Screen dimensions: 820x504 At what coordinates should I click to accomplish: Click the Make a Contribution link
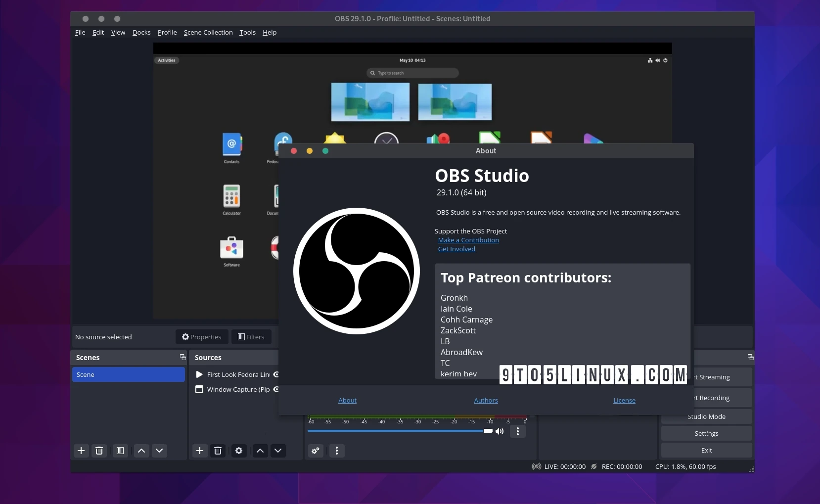pyautogui.click(x=468, y=240)
